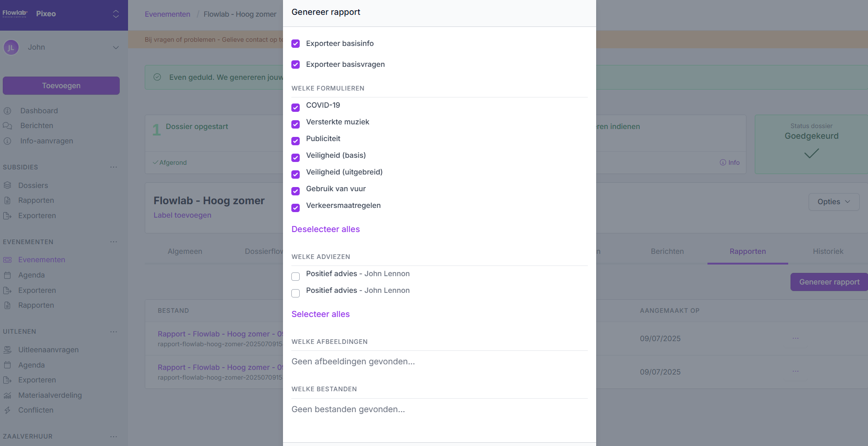
Task: Click the Materiaalverdeling chart icon
Action: (7, 395)
